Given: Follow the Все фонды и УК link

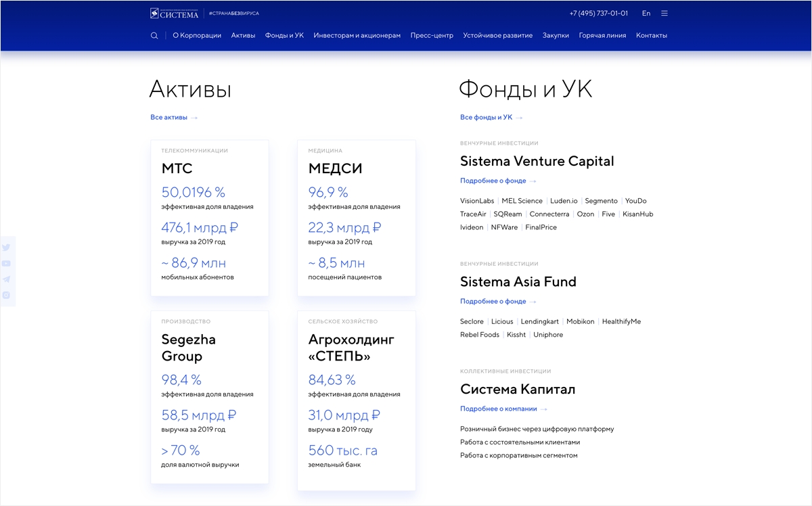Looking at the screenshot, I should tap(491, 118).
